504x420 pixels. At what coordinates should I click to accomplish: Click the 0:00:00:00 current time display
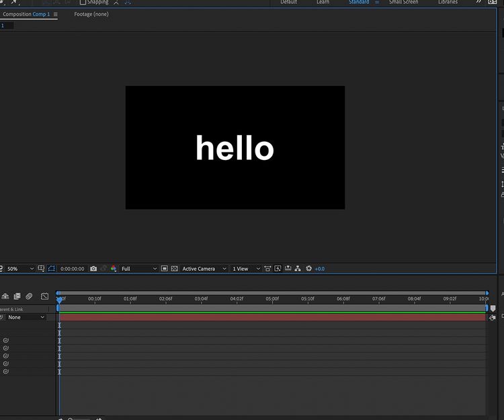coord(73,269)
